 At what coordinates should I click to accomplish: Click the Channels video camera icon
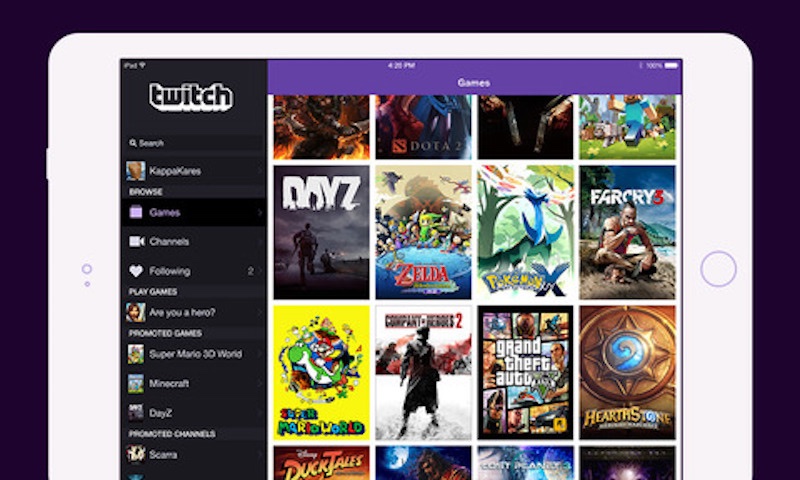[x=136, y=241]
